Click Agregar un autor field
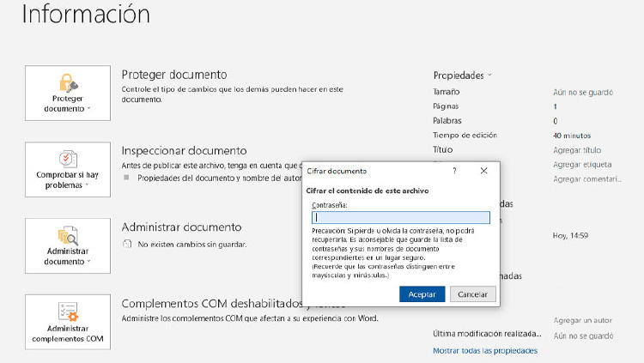This screenshot has width=644, height=363. click(x=582, y=320)
